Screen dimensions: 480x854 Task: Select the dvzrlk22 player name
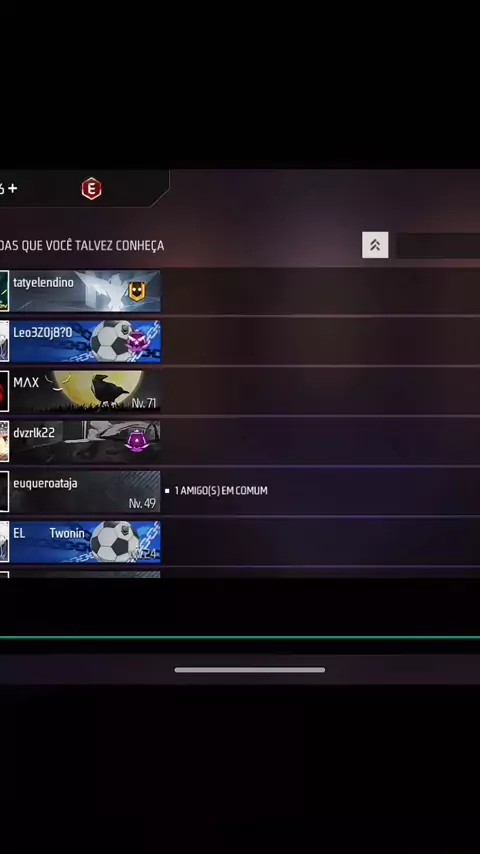(x=34, y=432)
